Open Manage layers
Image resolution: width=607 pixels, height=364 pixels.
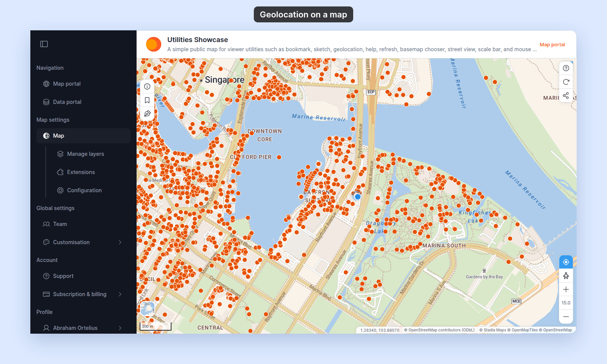click(90, 154)
